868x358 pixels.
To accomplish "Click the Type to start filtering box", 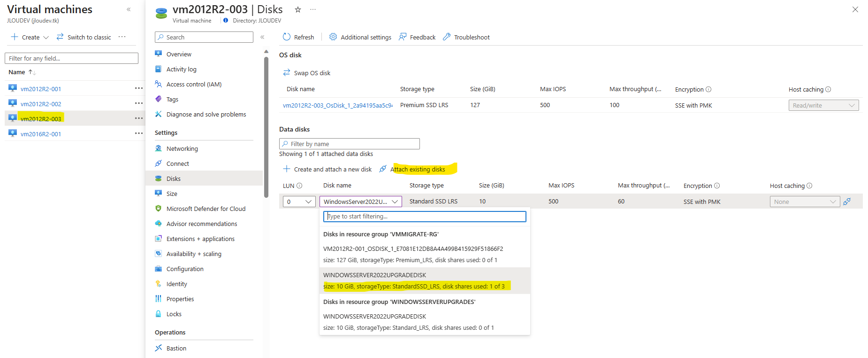I will tap(425, 216).
